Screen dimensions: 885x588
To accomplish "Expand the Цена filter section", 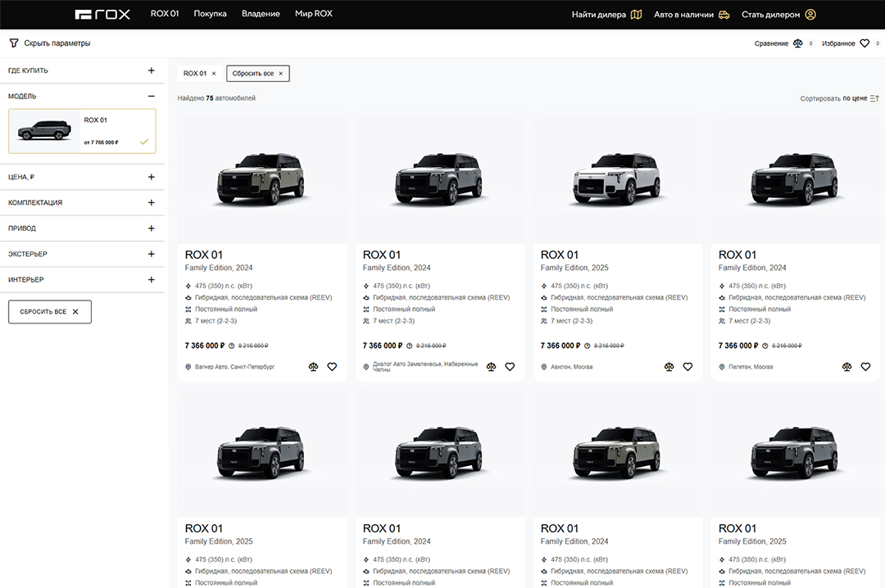I will (151, 177).
